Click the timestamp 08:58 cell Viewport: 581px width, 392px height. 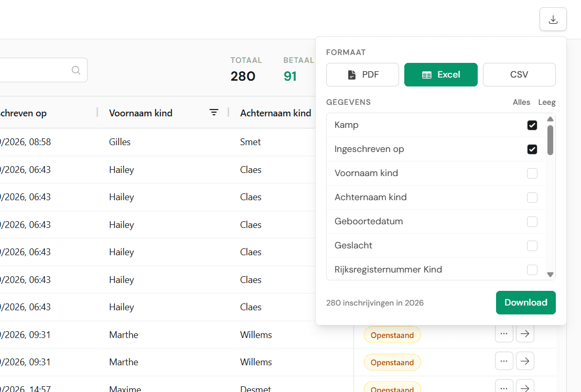[x=25, y=142]
